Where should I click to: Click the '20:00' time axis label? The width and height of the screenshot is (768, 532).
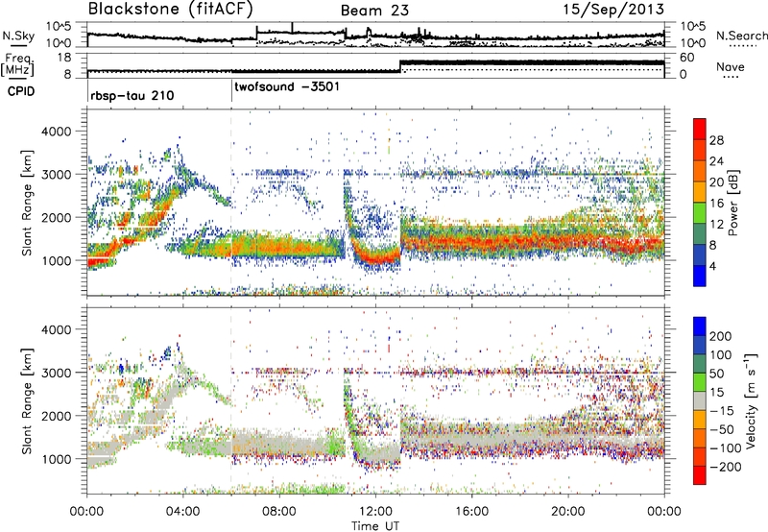(568, 512)
